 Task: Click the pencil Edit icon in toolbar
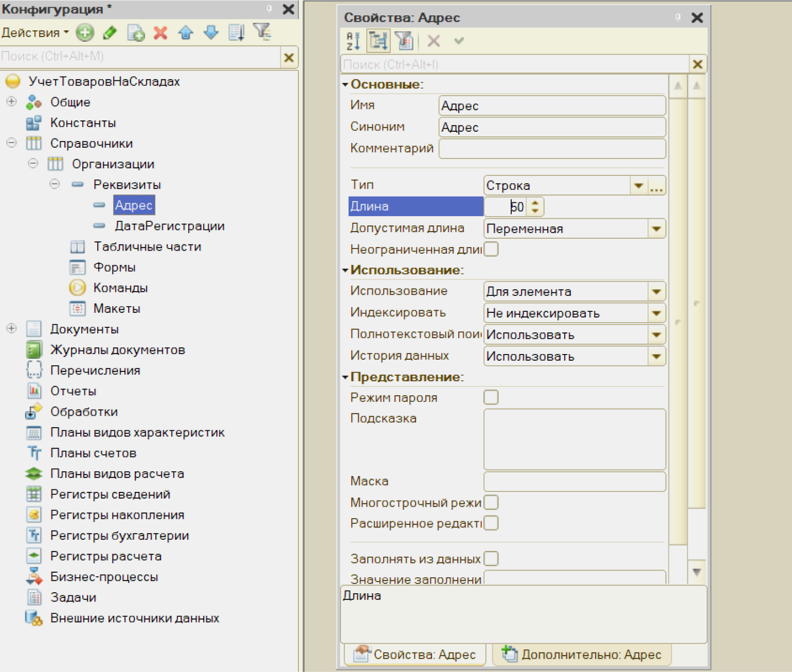(110, 33)
